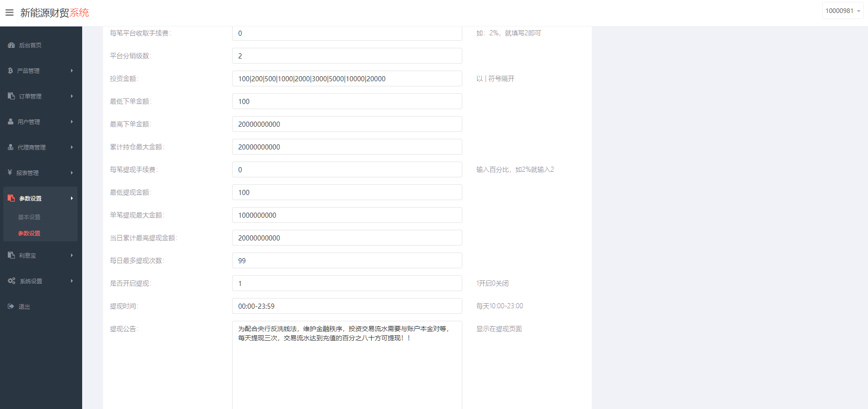Click the agent icon beside 代理商管理
The height and width of the screenshot is (409, 868).
(x=11, y=147)
